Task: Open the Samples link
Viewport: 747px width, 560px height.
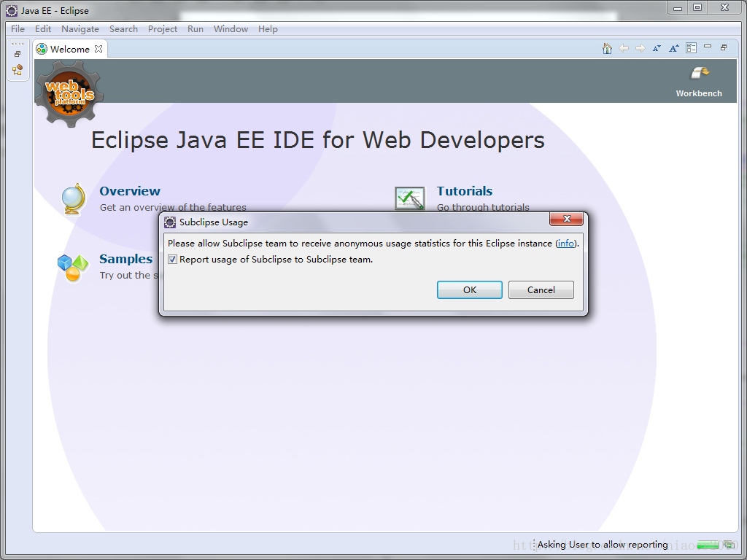Action: 125,259
